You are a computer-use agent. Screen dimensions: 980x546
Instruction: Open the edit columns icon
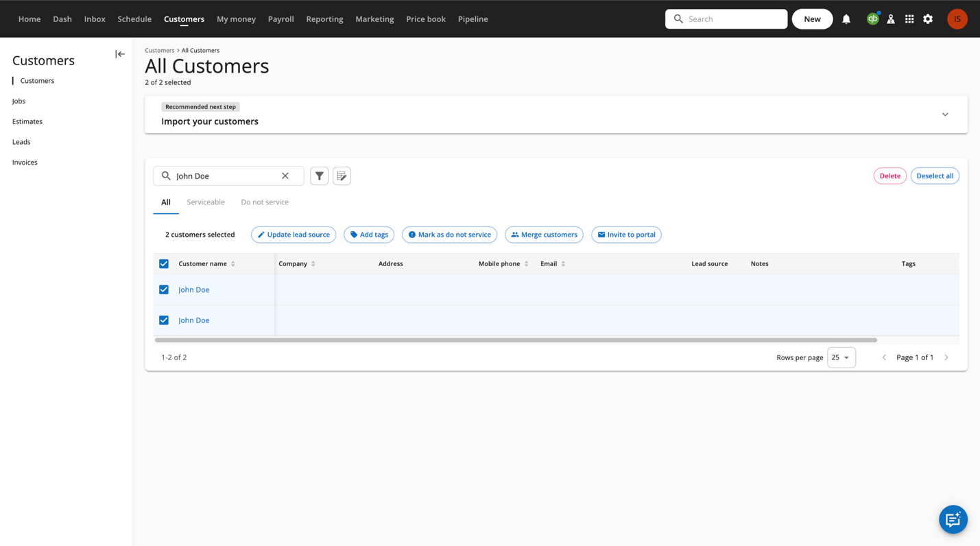click(342, 176)
